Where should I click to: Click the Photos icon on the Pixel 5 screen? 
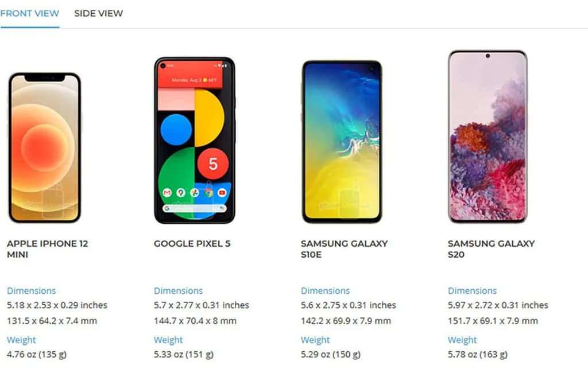(195, 193)
